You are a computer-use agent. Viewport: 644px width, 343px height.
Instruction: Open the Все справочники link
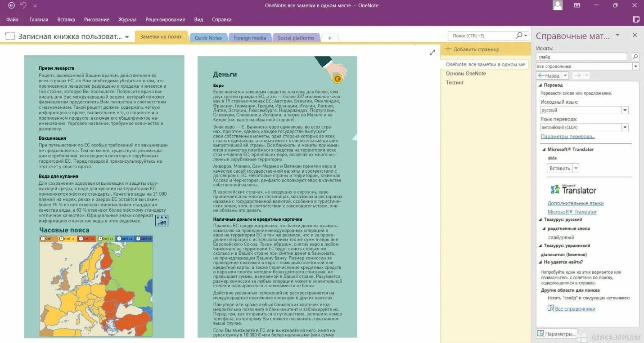[x=575, y=309]
